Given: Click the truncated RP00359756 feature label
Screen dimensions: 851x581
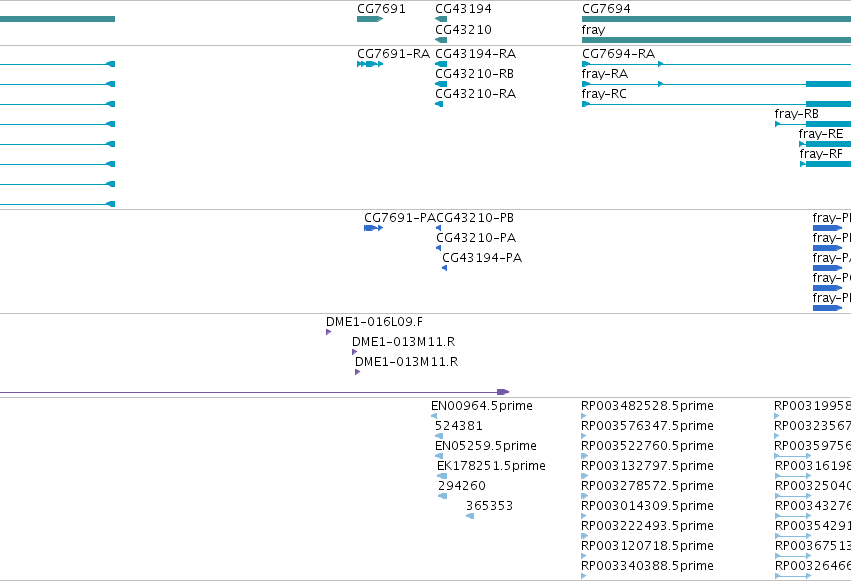Looking at the screenshot, I should tap(812, 446).
